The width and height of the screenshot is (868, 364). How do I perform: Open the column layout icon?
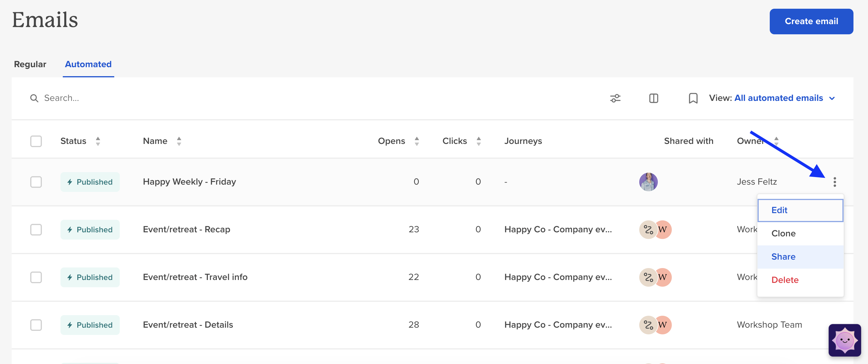click(654, 98)
